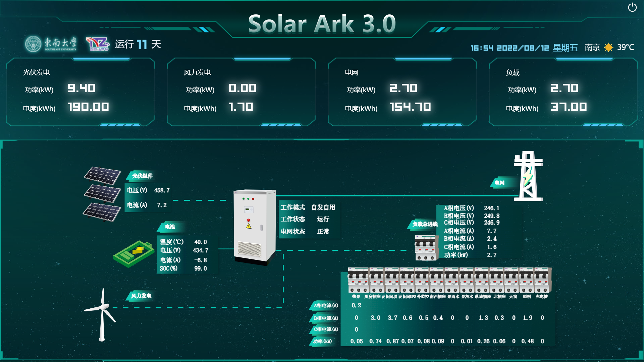Image resolution: width=644 pixels, height=362 pixels.
Task: Click the power button icon
Action: point(632,7)
